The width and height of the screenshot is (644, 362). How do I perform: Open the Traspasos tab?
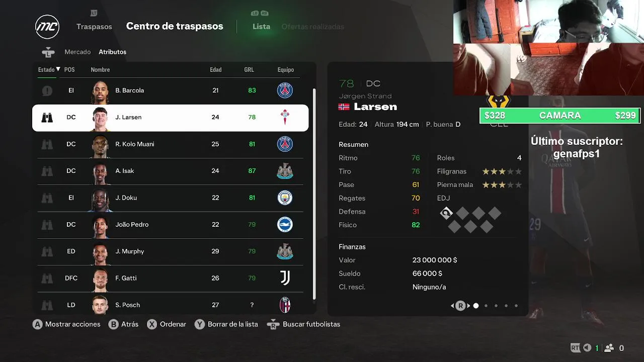[94, 27]
